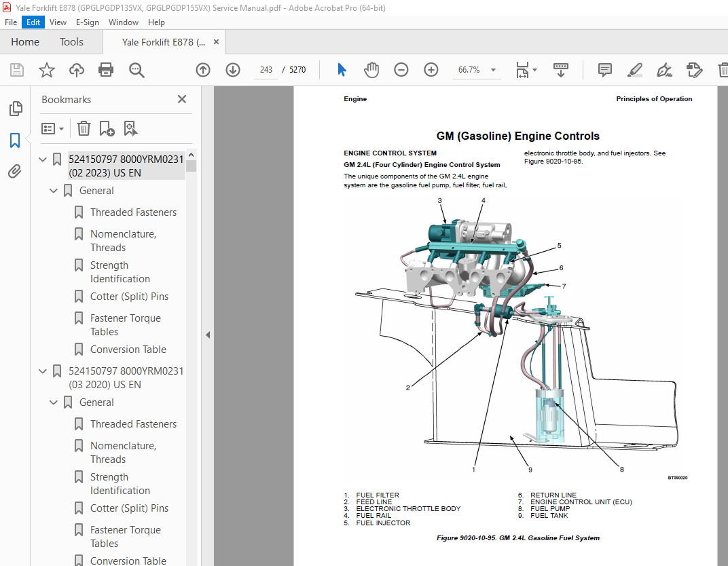Open the Fill and Sign pen tool

(664, 70)
